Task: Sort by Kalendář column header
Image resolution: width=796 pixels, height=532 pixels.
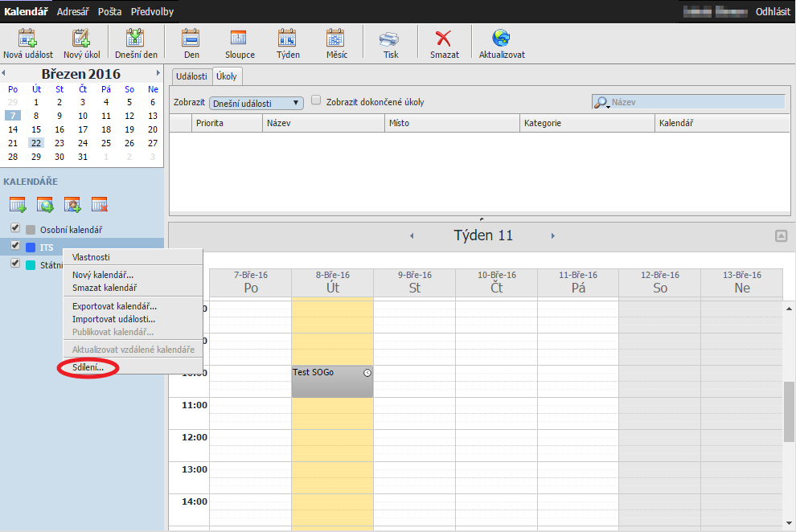Action: [x=722, y=123]
